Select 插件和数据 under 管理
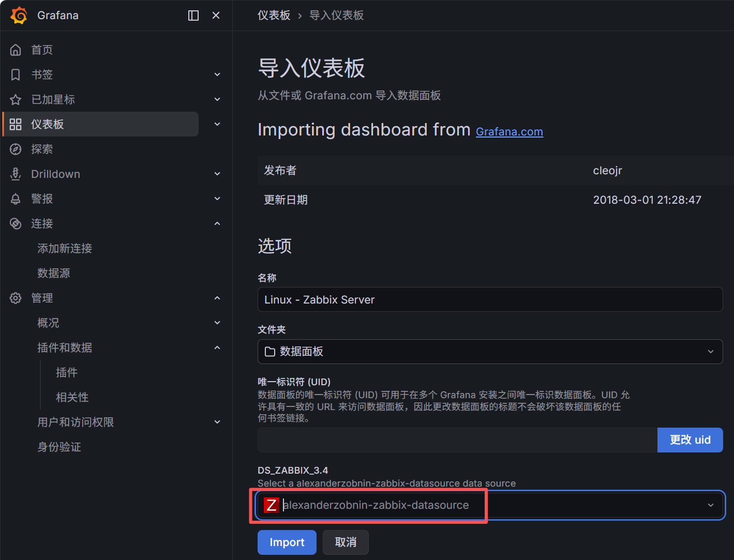The image size is (734, 560). click(x=65, y=347)
